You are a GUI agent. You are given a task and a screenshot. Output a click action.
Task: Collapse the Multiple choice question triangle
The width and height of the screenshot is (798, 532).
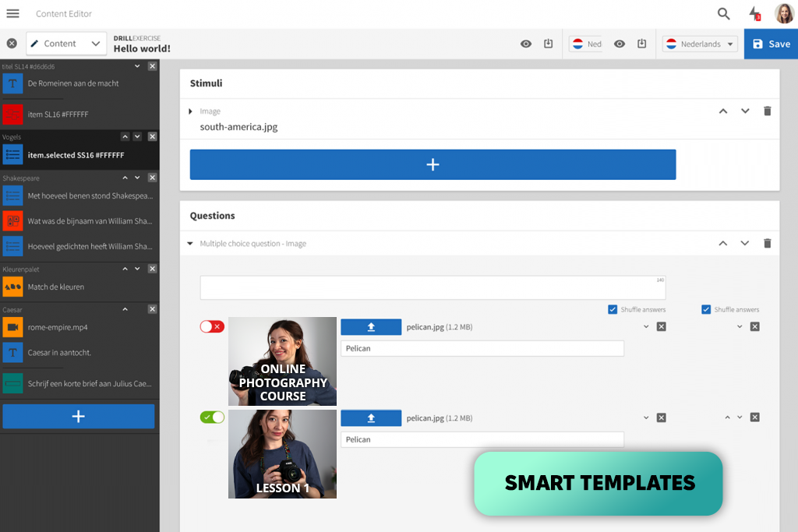(x=190, y=244)
